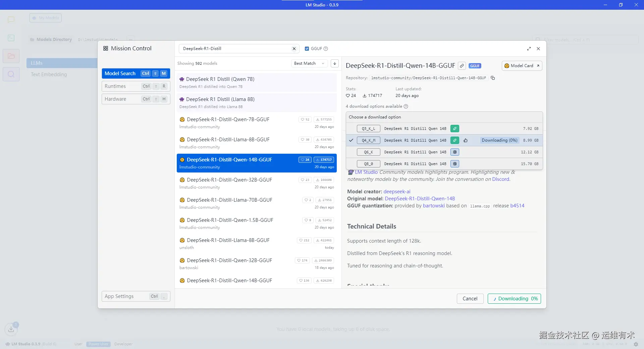Select DeepSeek-R1-Distill-Qwen-1.5B-GGUF result

click(257, 223)
